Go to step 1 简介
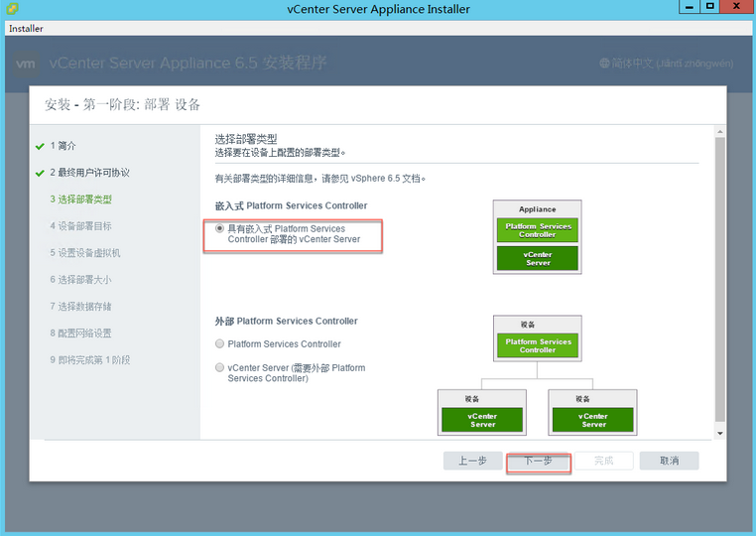Screen dimensions: 756x536 (63, 146)
